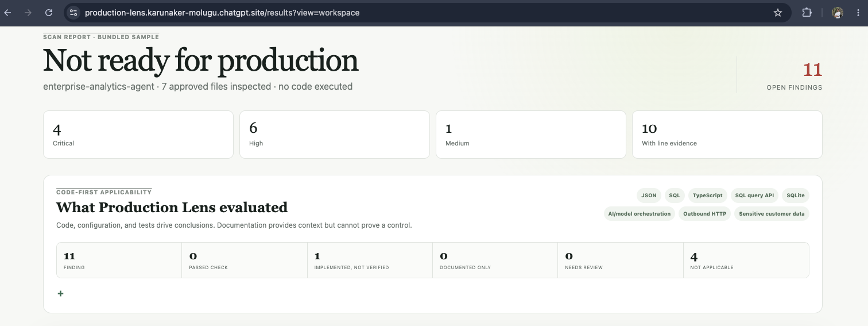Open the Extensions puzzle icon
Viewport: 868px width, 326px height.
coord(807,13)
